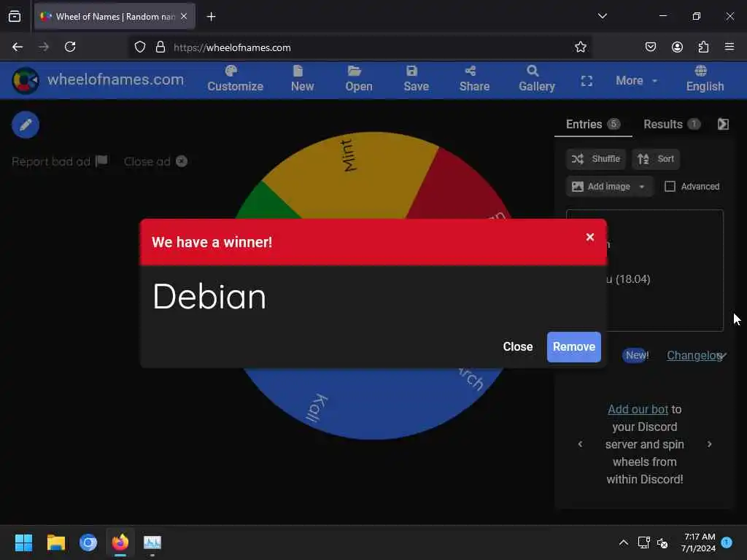
Task: Click the Add our bot link
Action: 638,409
